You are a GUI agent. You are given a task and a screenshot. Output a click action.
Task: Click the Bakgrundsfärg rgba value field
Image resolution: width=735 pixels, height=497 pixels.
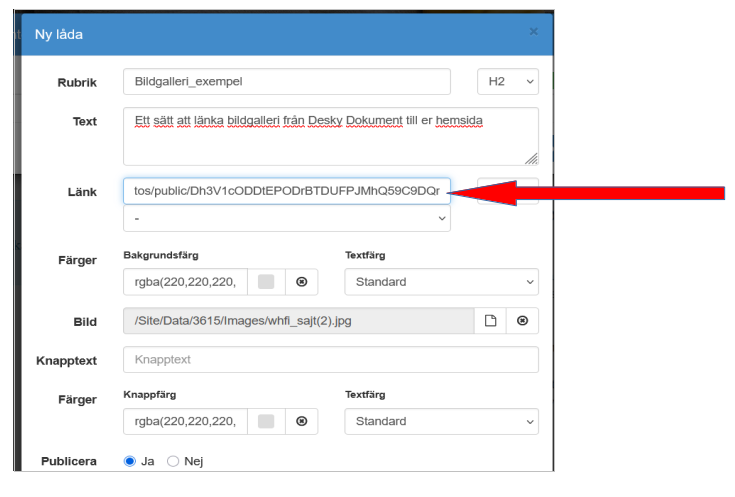coord(185,282)
